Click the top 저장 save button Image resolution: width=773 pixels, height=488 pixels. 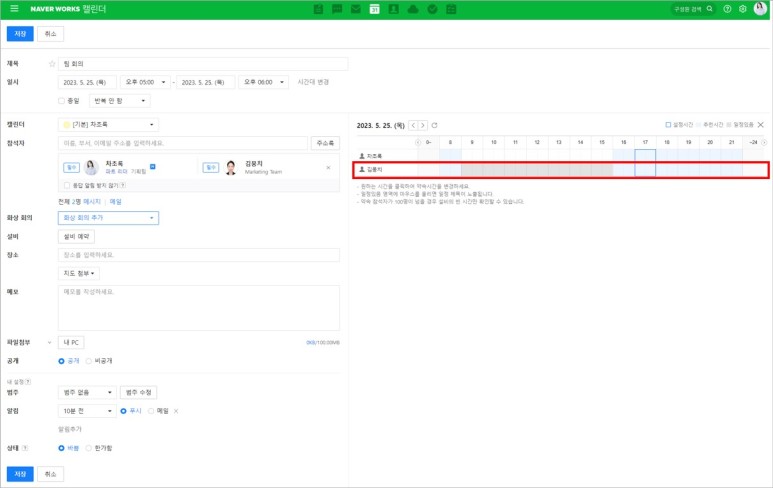(x=20, y=34)
